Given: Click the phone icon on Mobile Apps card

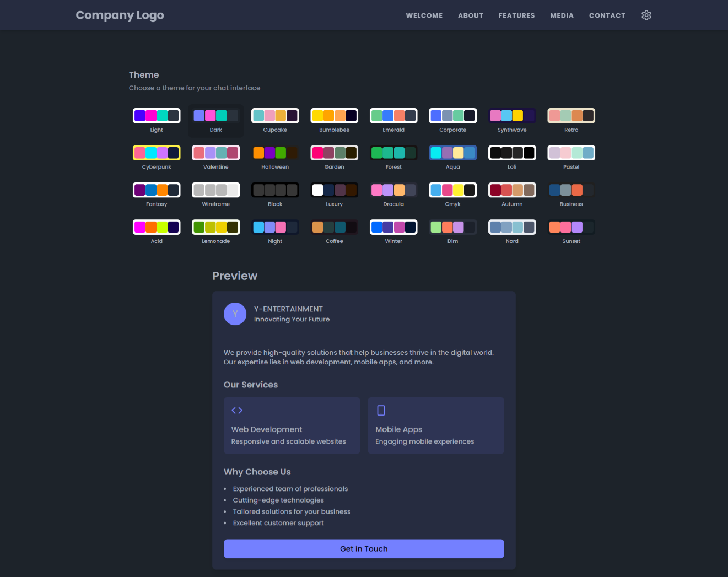Looking at the screenshot, I should coord(380,410).
